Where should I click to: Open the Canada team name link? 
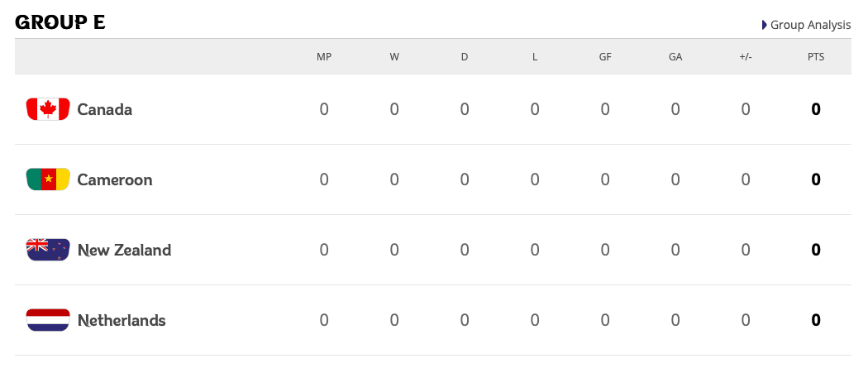(105, 109)
